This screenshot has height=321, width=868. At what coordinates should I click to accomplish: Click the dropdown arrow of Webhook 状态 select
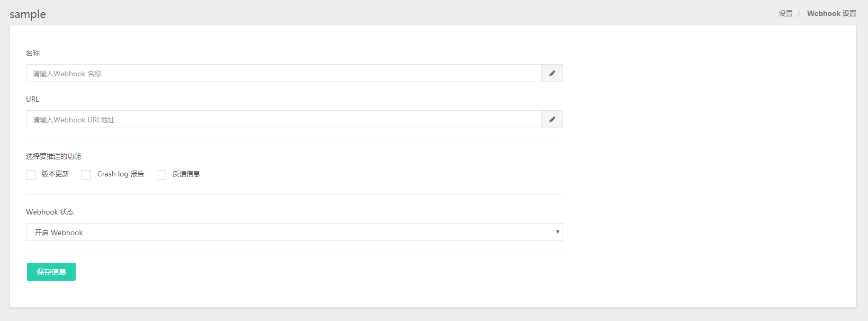click(x=557, y=232)
